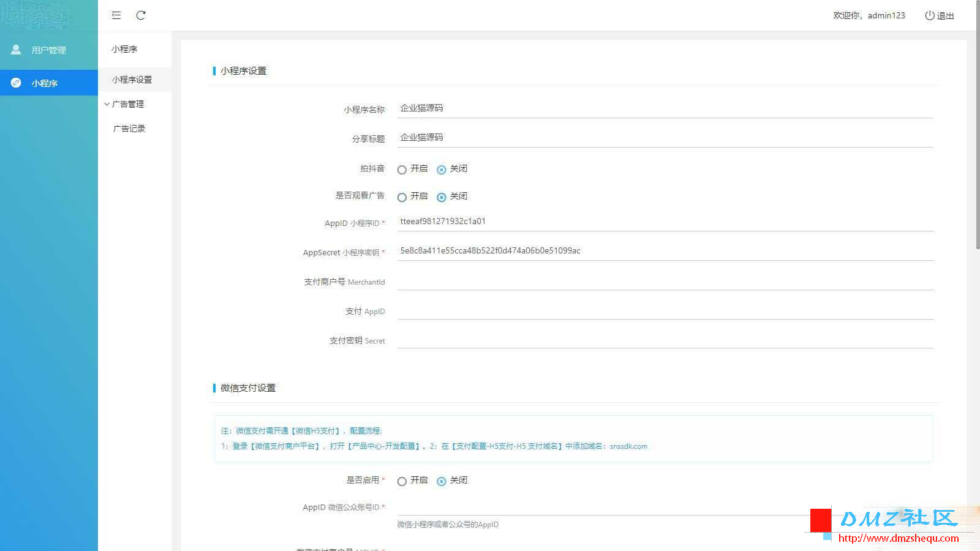This screenshot has height=551, width=980.
Task: Click the 小程序 sidebar icon
Action: tap(16, 83)
